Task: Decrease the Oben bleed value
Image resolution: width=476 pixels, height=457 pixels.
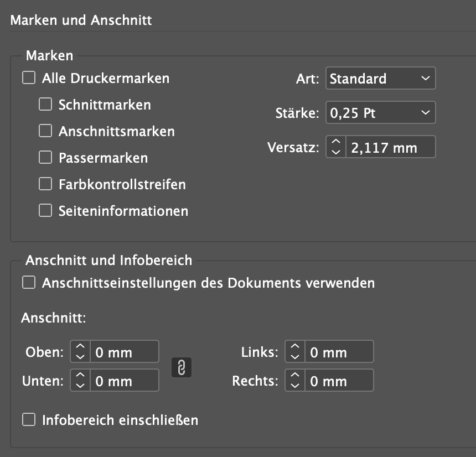Action: (x=80, y=356)
